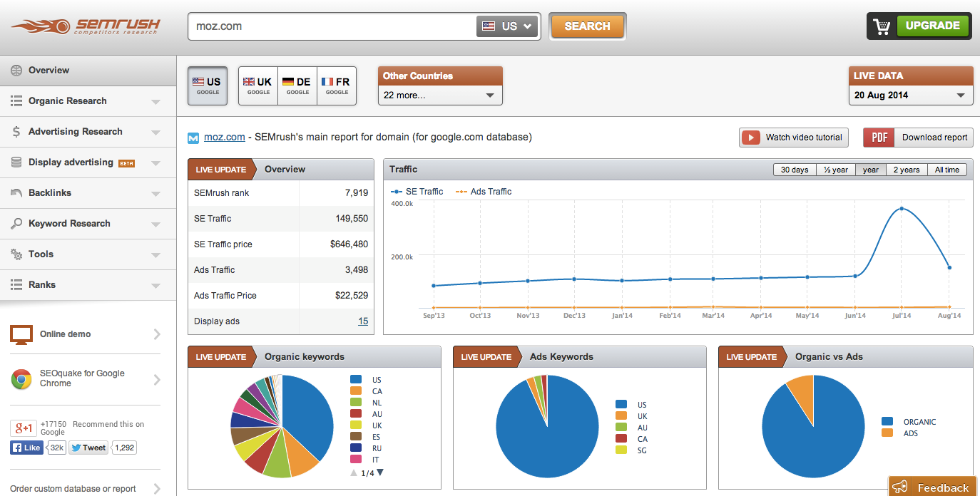The width and height of the screenshot is (980, 496).
Task: Expand the Tools menu arrow
Action: (155, 255)
